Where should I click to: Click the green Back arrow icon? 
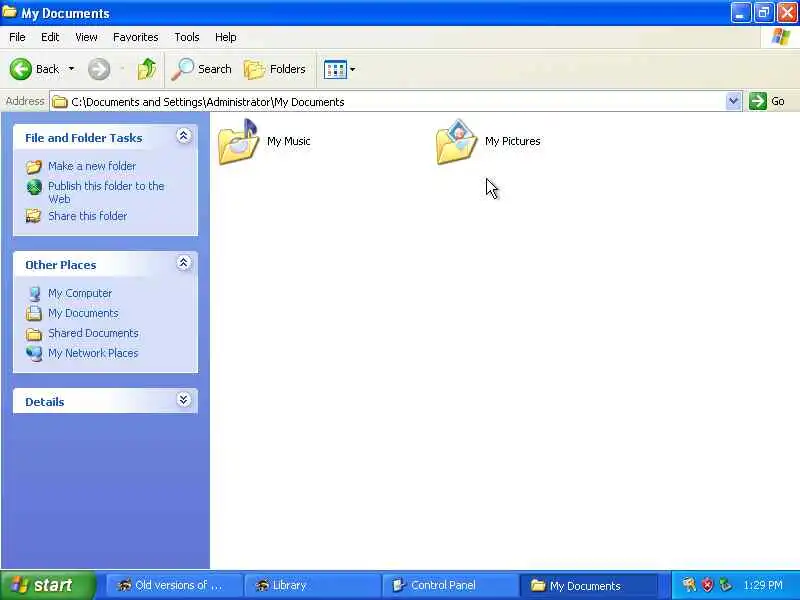(x=21, y=69)
